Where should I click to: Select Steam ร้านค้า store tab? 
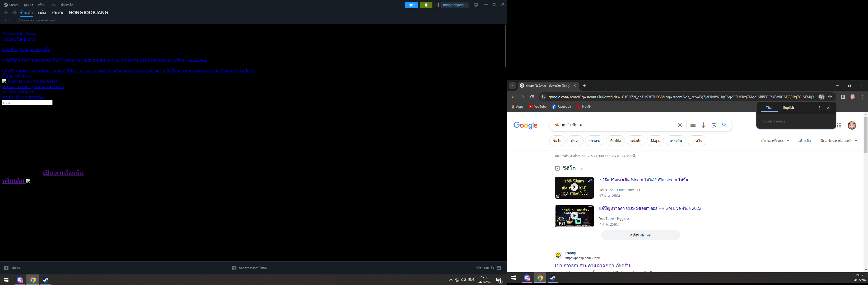pyautogui.click(x=26, y=13)
